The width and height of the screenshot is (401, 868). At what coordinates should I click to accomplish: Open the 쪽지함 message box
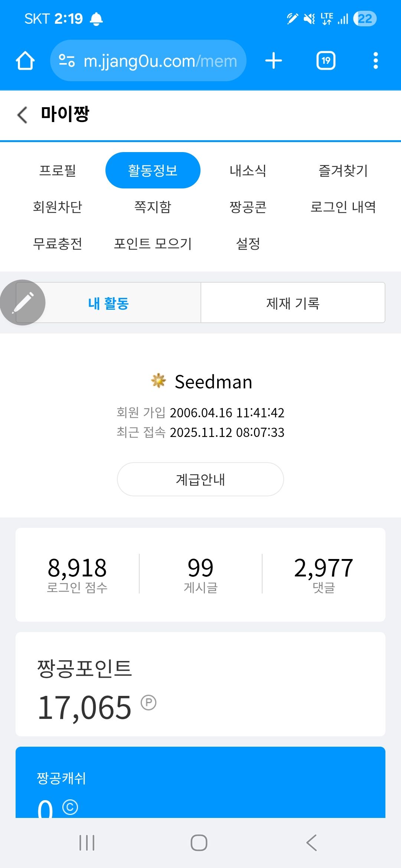tap(153, 207)
